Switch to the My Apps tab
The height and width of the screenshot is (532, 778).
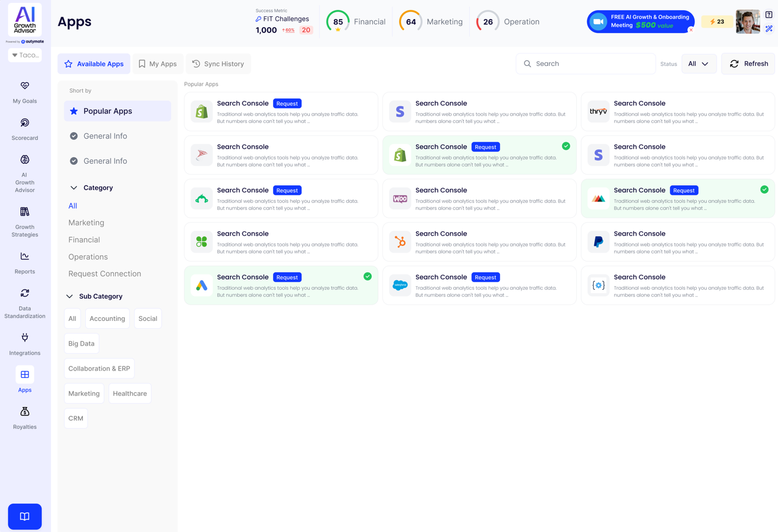point(157,64)
